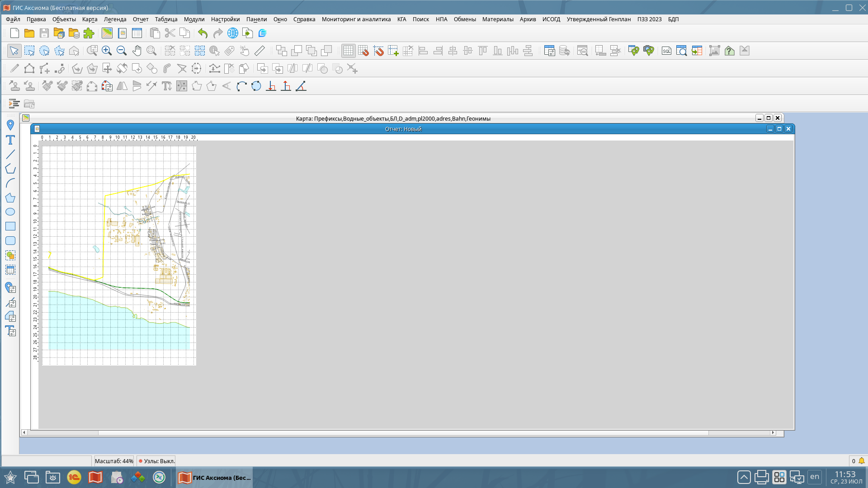Click the Масштаб: 44% scale field

click(x=114, y=461)
